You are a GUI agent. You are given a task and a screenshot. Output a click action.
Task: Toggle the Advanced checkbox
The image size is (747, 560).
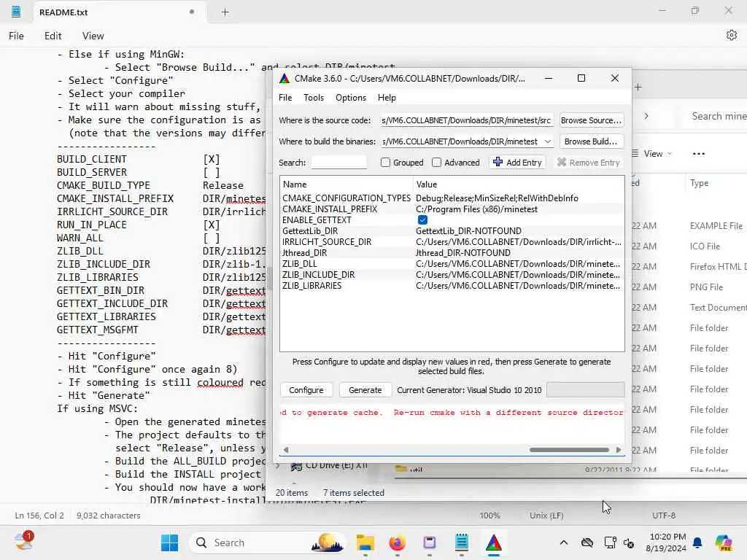coord(436,163)
